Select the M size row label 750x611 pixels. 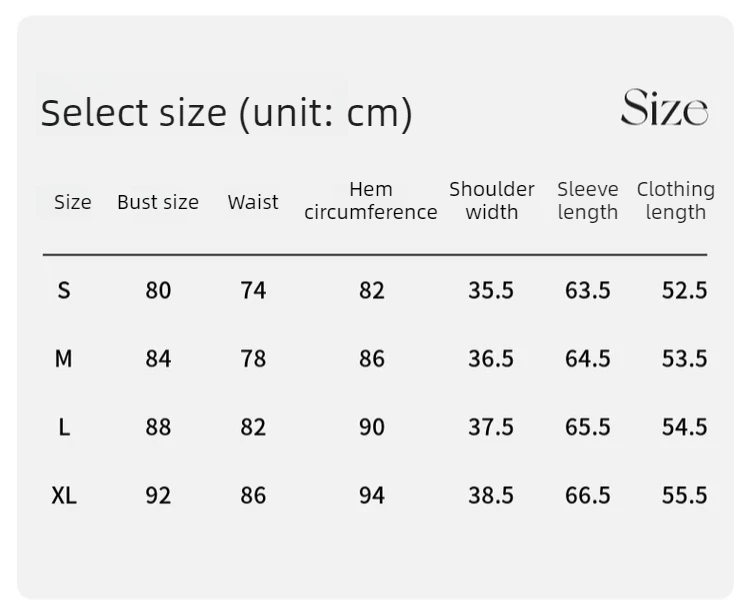click(64, 358)
